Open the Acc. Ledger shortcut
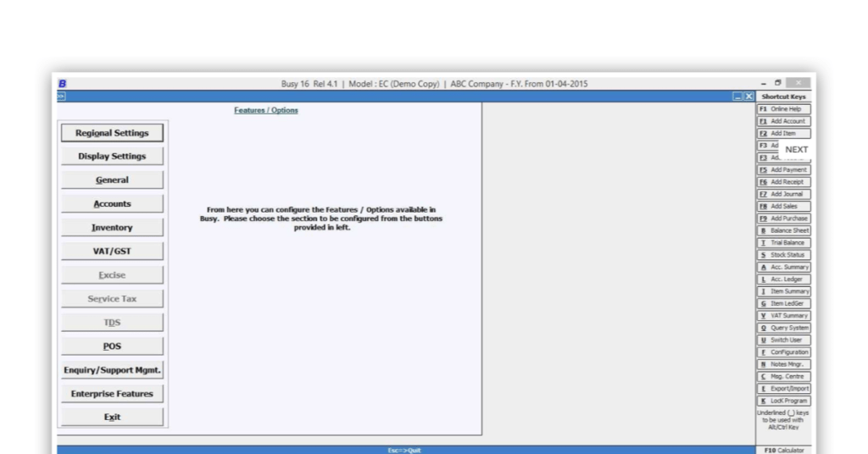This screenshot has height=454, width=868. [x=784, y=280]
